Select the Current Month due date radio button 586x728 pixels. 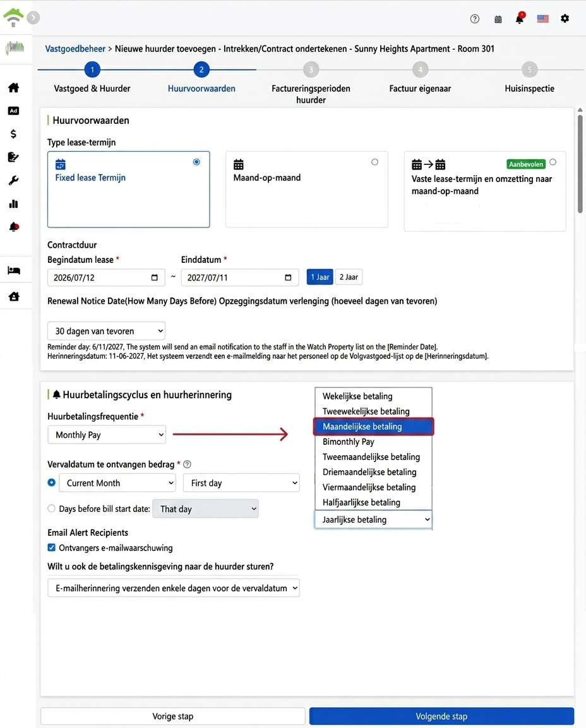click(52, 482)
